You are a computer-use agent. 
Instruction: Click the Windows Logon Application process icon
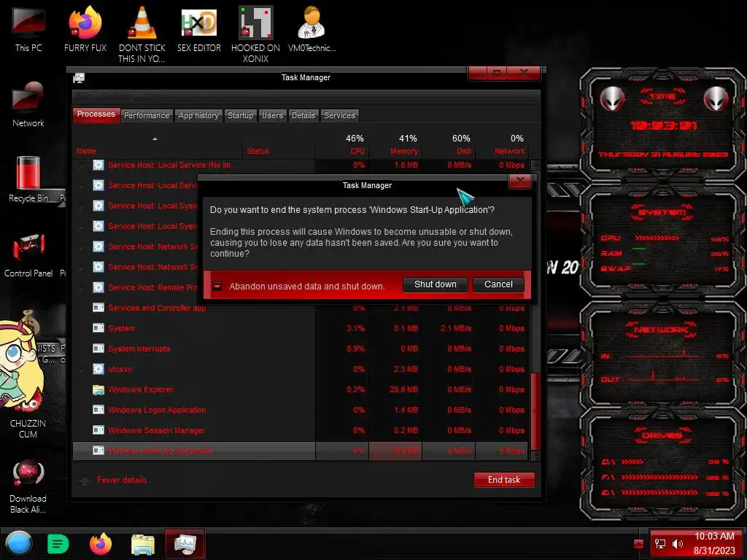point(98,410)
